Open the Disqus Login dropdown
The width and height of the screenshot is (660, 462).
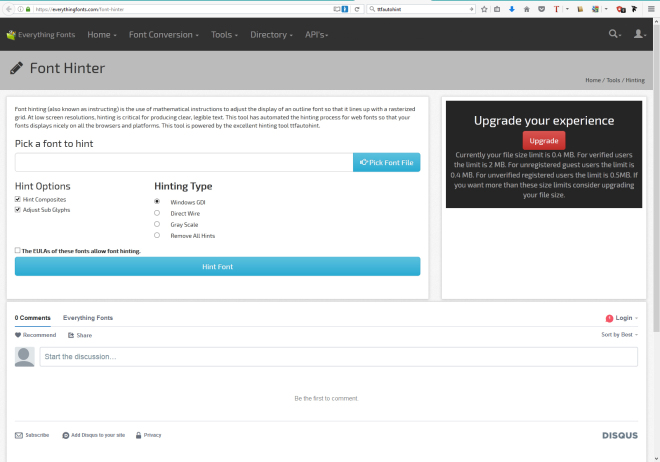click(627, 318)
